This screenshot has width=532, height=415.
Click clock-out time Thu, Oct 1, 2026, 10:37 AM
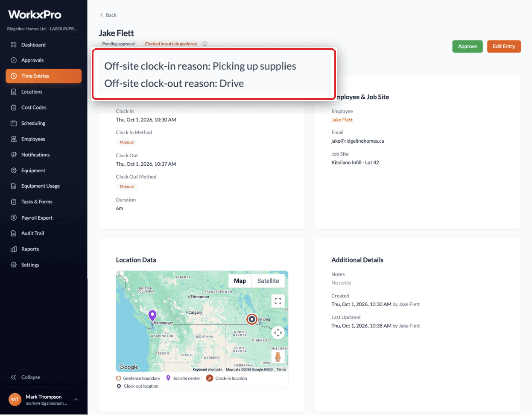point(146,164)
